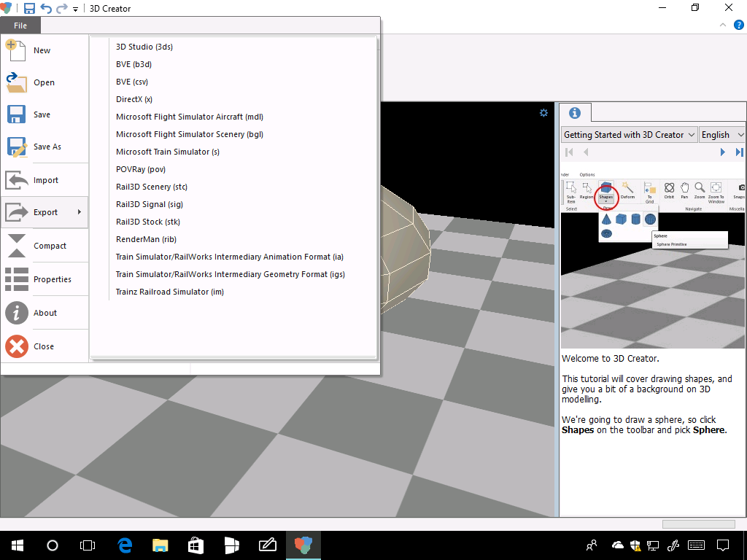Choose Open in the File menu

pyautogui.click(x=44, y=82)
